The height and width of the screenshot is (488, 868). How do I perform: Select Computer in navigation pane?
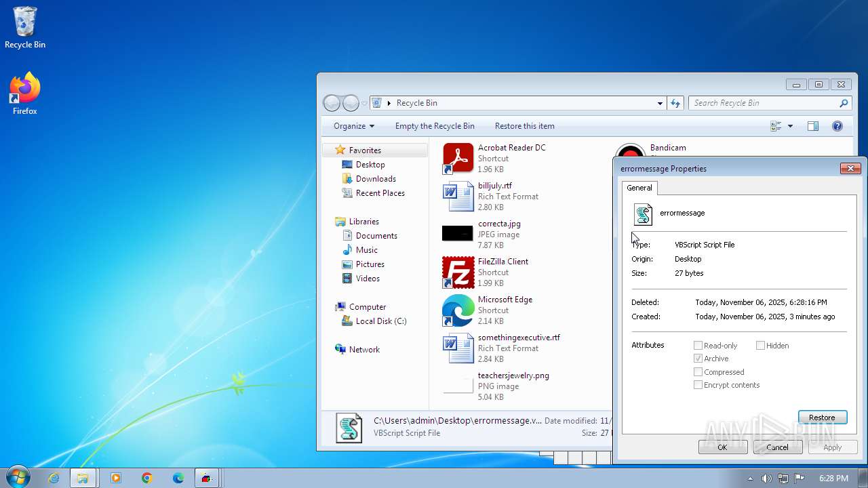click(368, 307)
